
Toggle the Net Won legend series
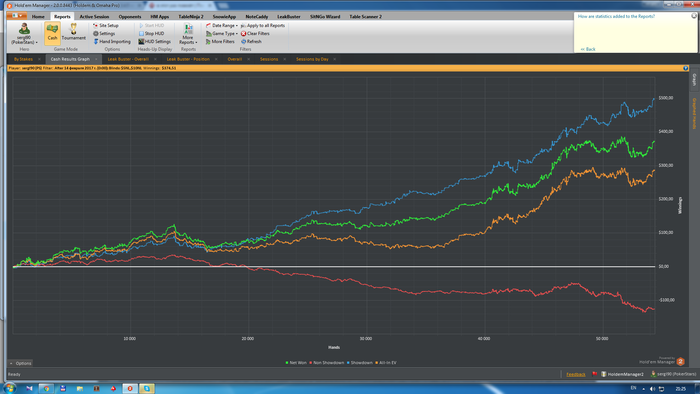pos(296,363)
